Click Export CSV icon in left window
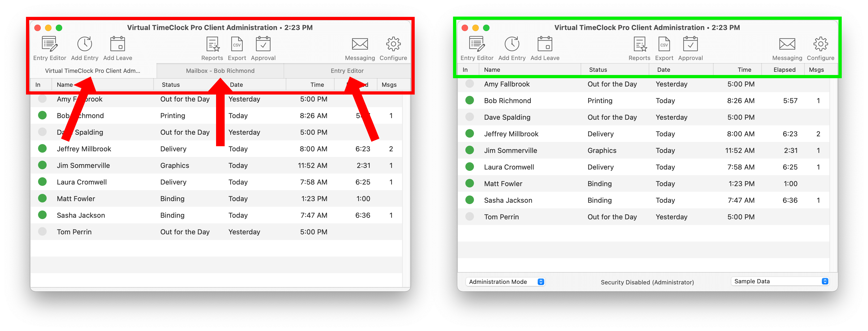The width and height of the screenshot is (868, 331). 237,44
